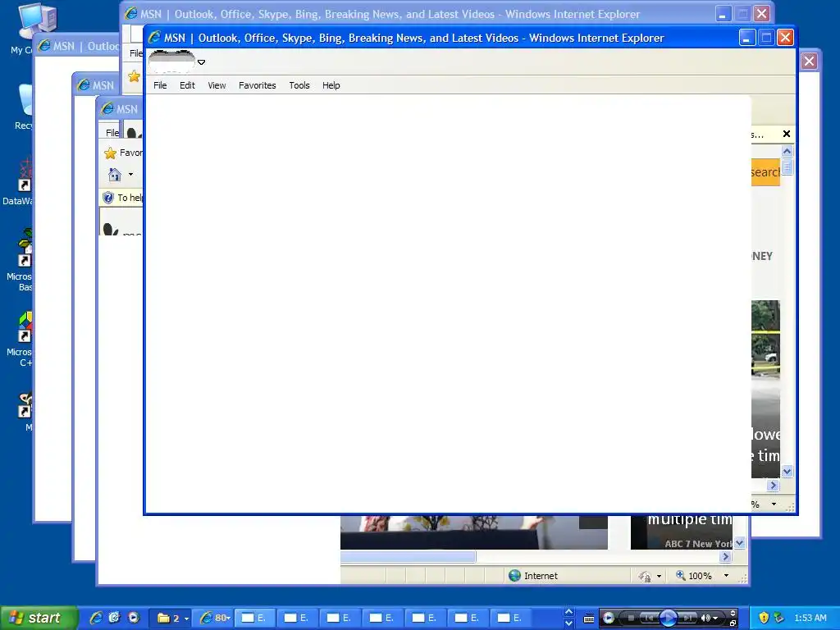Expand the privacy icon dropdown in the back status bar
The width and height of the screenshot is (840, 630).
click(x=659, y=577)
